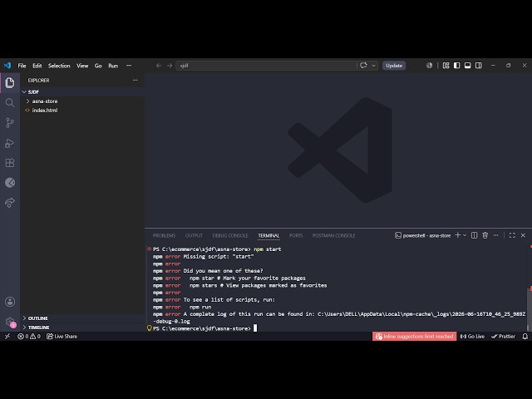Split the terminal

pyautogui.click(x=475, y=235)
